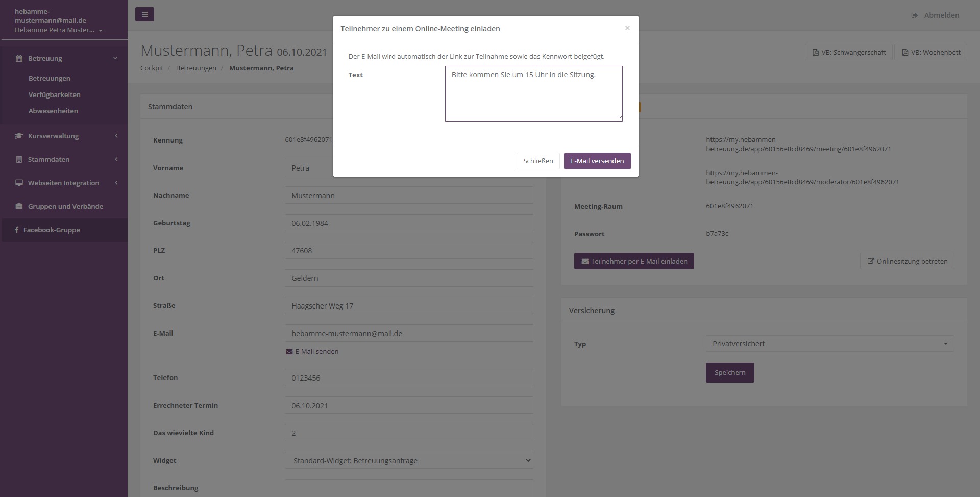The width and height of the screenshot is (980, 497).
Task: Expand the Kursverwaltung sidebar chevron
Action: tap(116, 136)
